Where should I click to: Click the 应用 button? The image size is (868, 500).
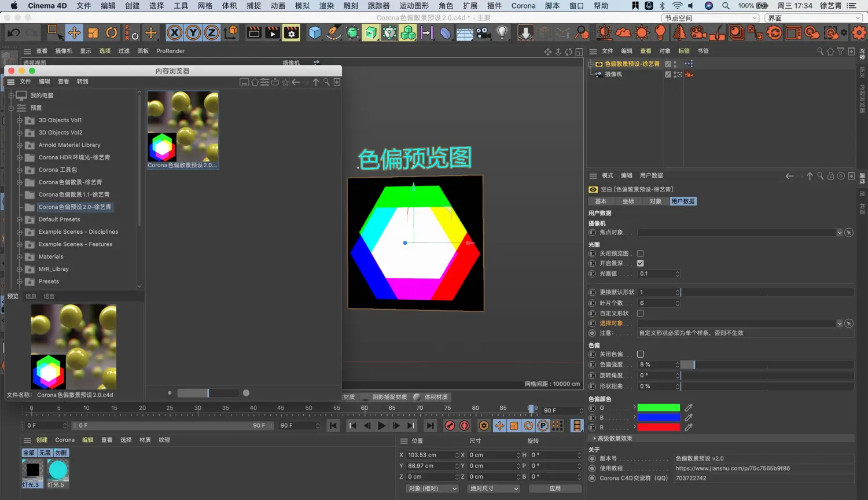click(554, 488)
